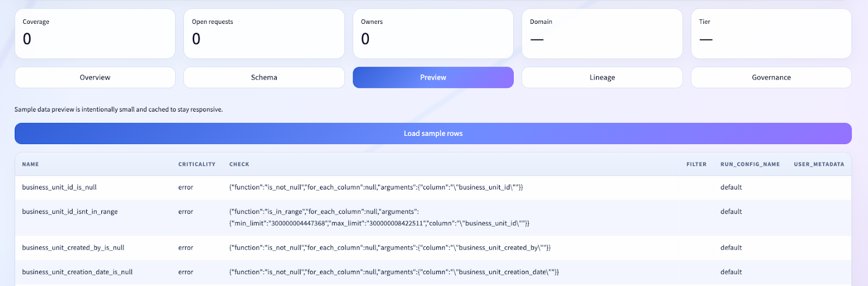Select the CHECK column header
The width and height of the screenshot is (868, 286).
point(239,164)
